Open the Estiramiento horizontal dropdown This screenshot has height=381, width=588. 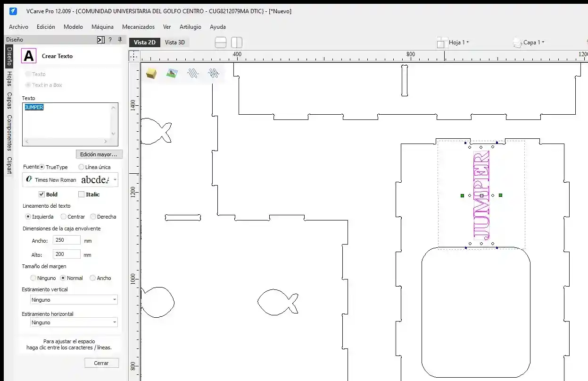[x=115, y=322]
